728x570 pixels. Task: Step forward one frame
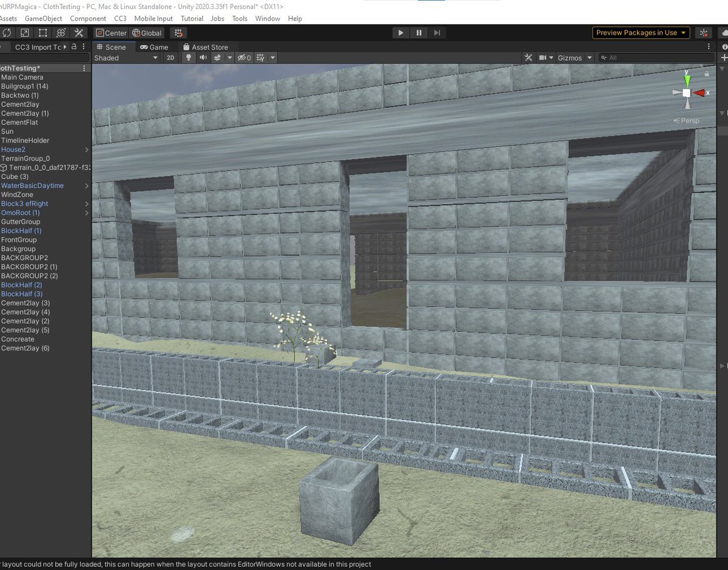[437, 33]
